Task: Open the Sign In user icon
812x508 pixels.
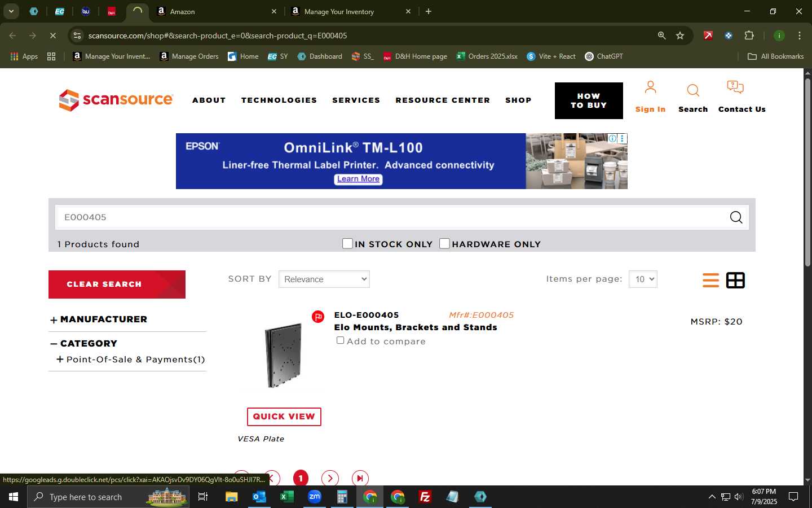Action: click(x=650, y=87)
